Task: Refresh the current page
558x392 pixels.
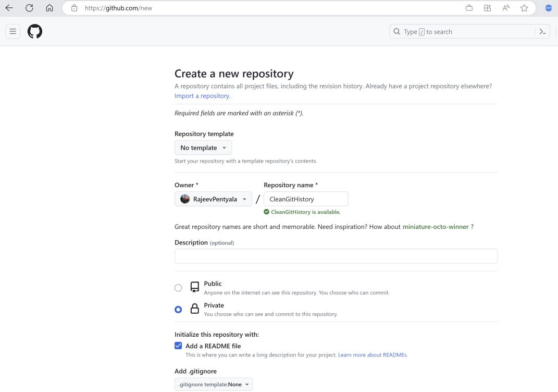Action: coord(29,8)
